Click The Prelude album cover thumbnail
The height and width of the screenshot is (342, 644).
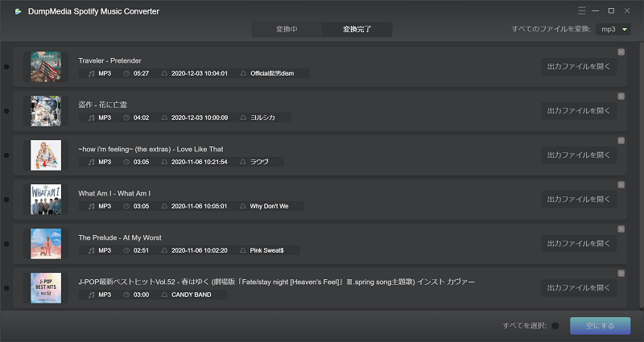click(46, 244)
